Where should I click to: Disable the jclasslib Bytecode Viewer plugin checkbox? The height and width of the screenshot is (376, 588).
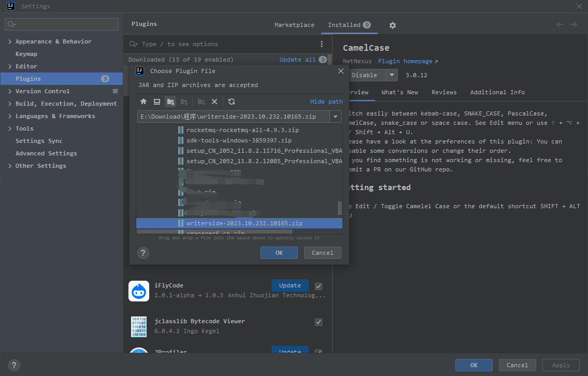click(318, 322)
